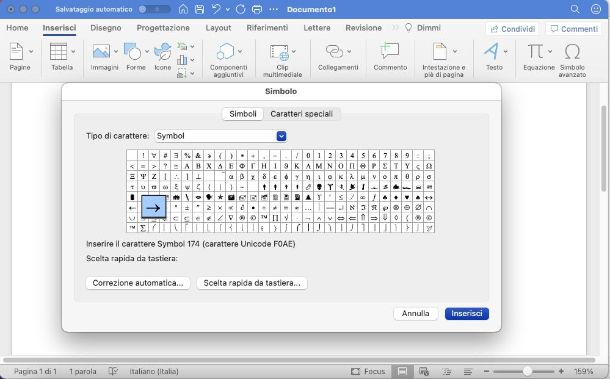Image resolution: width=610 pixels, height=379 pixels.
Task: Switch to the Layout ribbon tab
Action: [218, 28]
